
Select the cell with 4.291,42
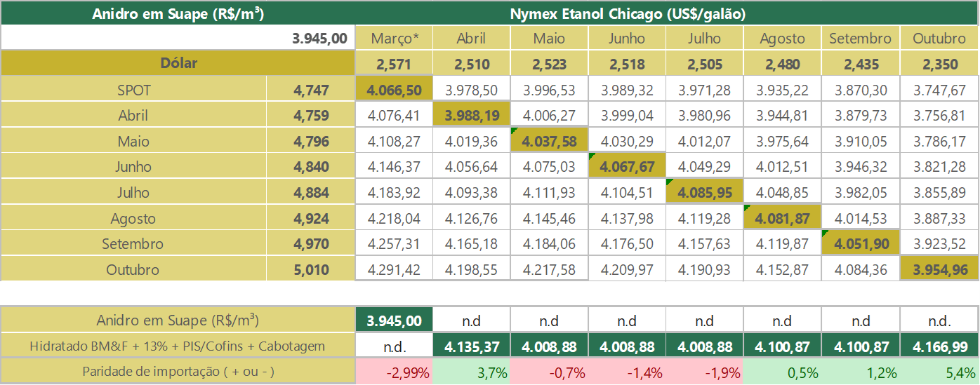point(394,270)
